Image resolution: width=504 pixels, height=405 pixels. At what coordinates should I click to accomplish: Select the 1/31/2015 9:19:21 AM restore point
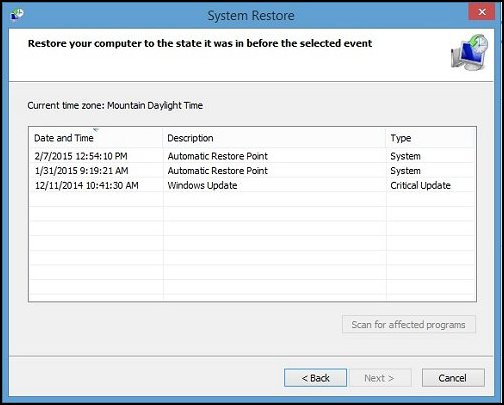(x=252, y=171)
